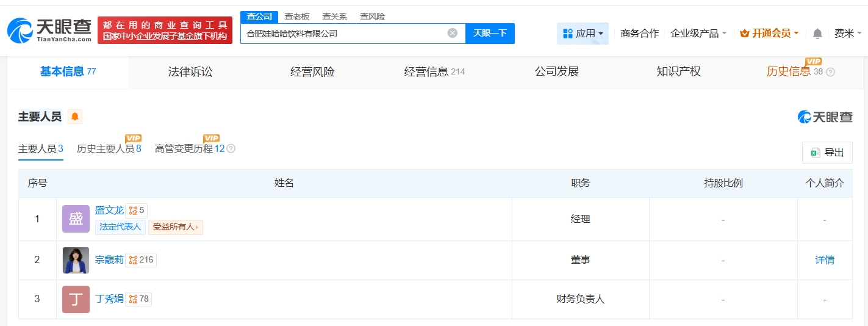Switch to the 法律诉讼 tab
Viewport: 868px width, 326px height.
tap(190, 72)
